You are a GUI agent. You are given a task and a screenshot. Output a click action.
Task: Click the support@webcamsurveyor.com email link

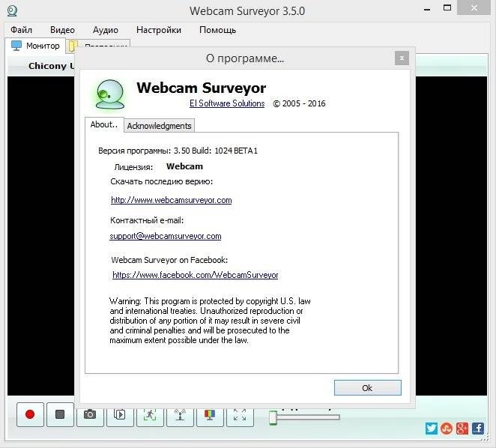coord(166,236)
